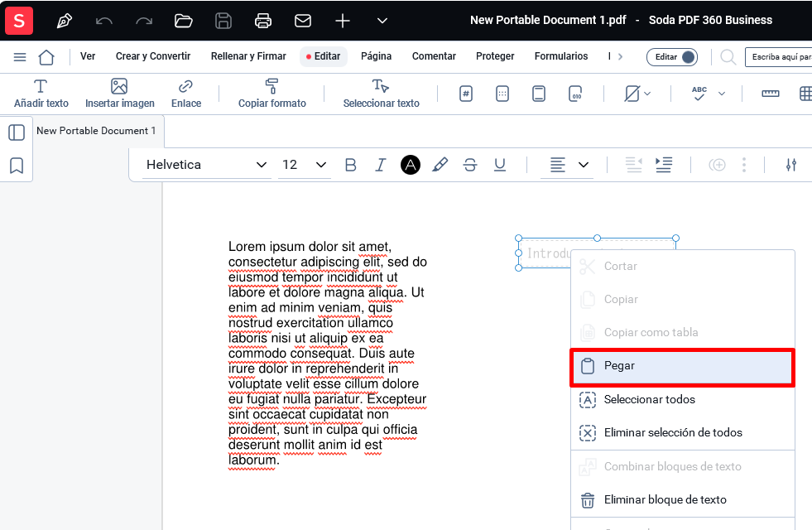
Task: Toggle underline formatting
Action: tap(500, 165)
